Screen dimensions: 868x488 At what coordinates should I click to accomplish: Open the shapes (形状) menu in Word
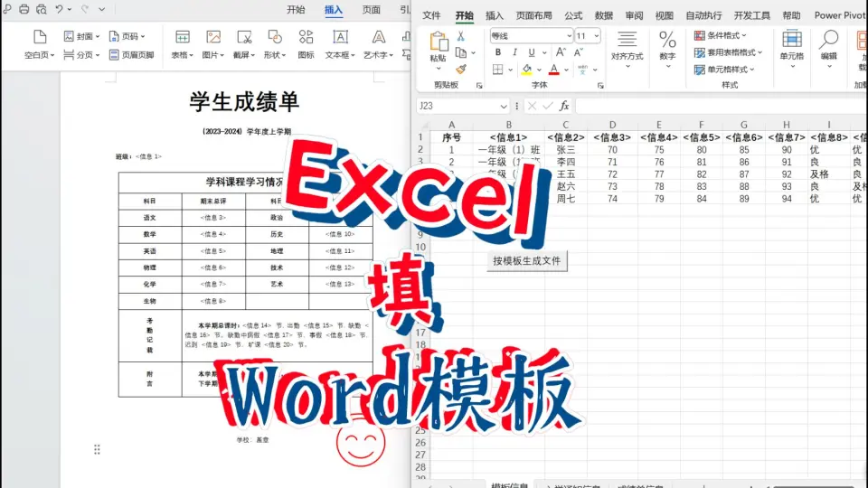click(275, 44)
